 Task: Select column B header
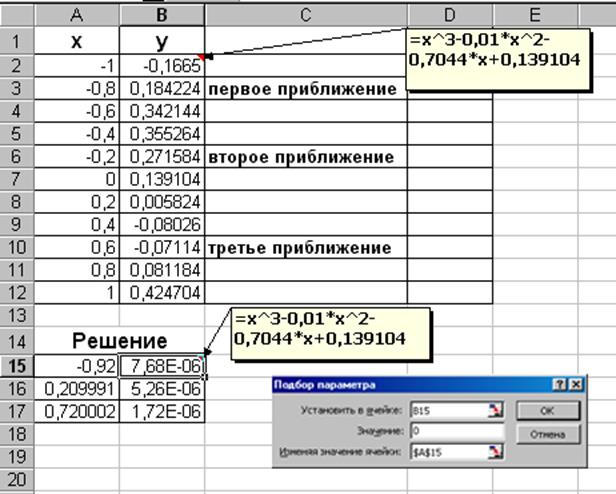coord(161,14)
